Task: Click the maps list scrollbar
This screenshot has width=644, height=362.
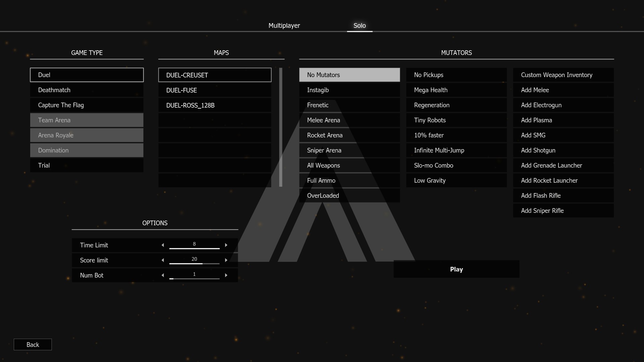Action: [281, 127]
